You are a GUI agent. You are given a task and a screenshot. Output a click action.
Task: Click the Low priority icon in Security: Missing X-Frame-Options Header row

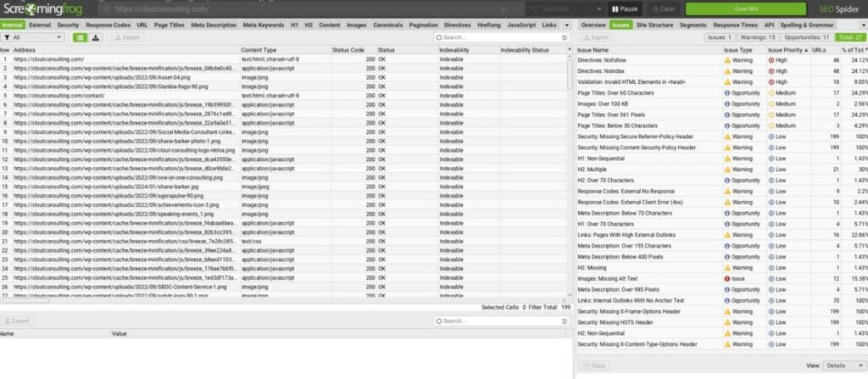pos(771,311)
